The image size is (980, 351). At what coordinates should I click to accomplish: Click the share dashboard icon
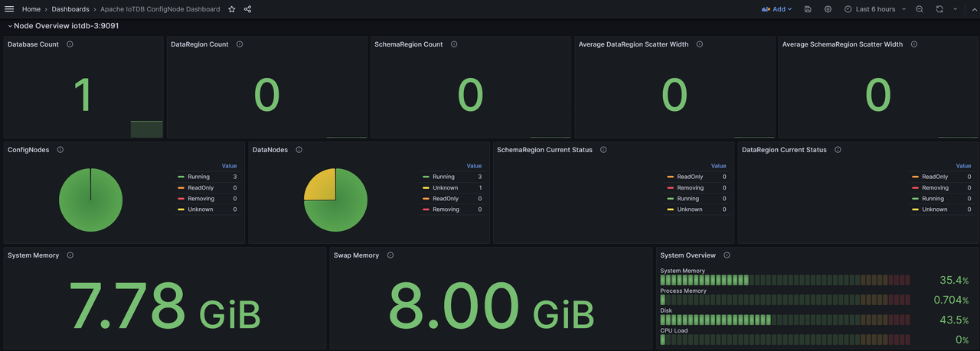247,9
